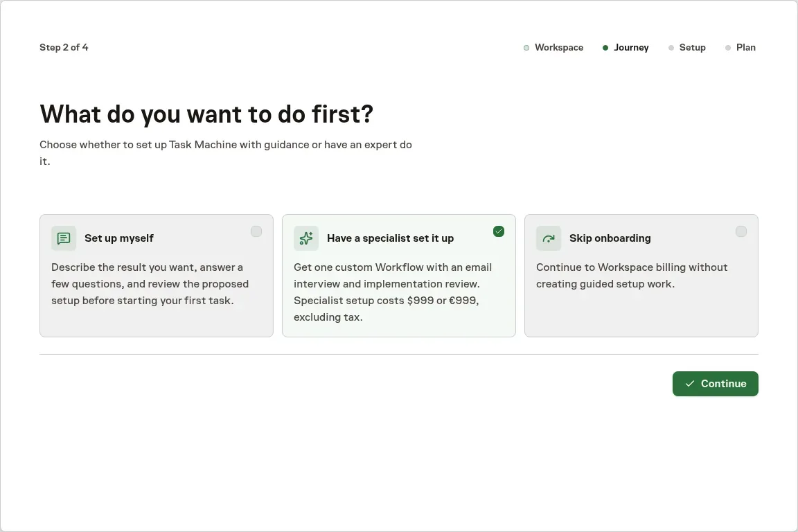Click the Set up myself description text
798x532 pixels.
150,284
